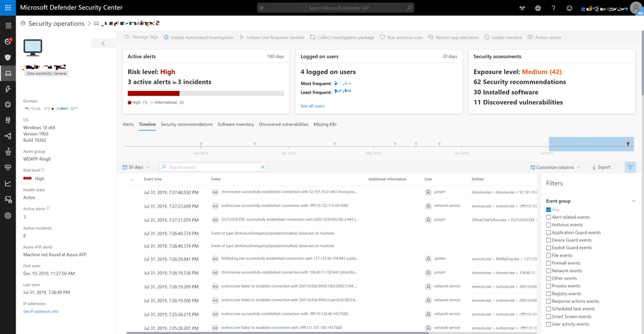This screenshot has height=334, width=644.
Task: Check the File events filter
Action: (x=549, y=255)
